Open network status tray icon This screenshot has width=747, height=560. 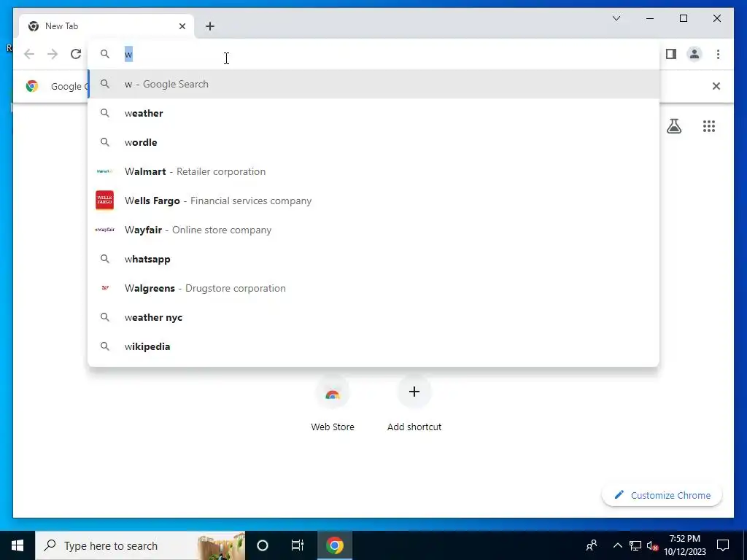[x=635, y=545]
